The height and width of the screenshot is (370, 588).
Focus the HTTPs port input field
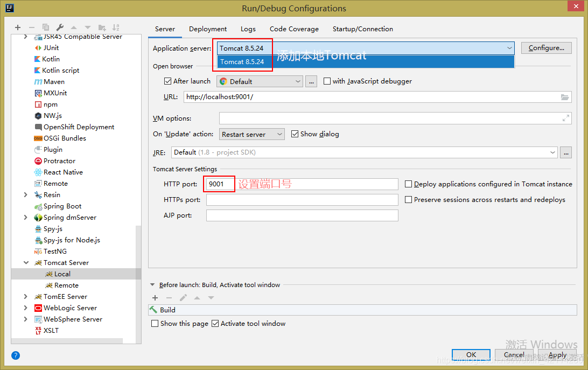coord(302,200)
